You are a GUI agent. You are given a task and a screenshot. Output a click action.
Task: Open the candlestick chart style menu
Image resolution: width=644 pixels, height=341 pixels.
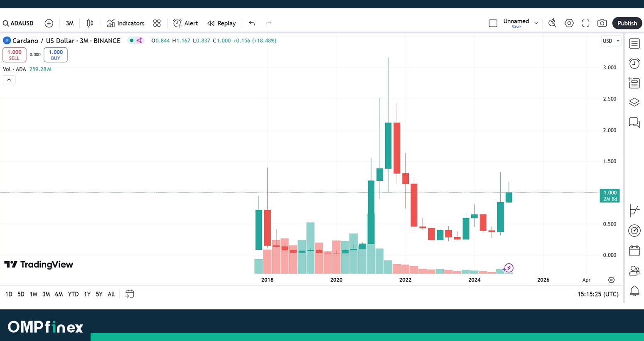click(x=90, y=23)
